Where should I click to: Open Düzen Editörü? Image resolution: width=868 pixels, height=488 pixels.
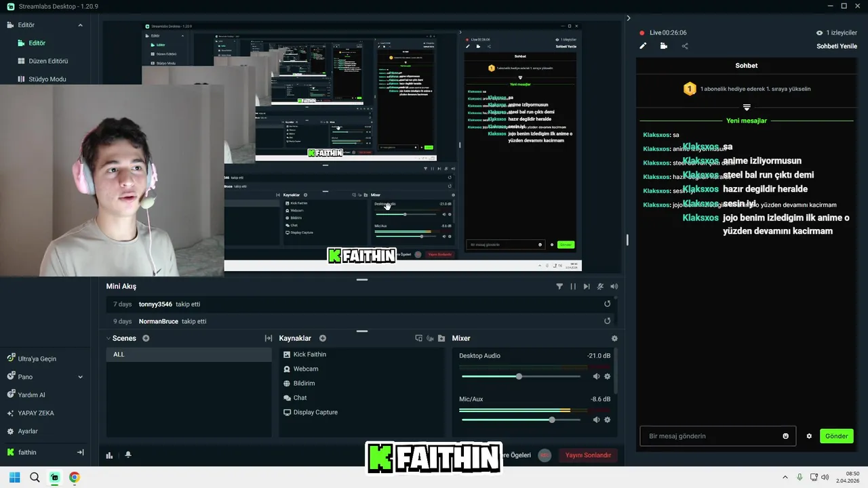coord(47,61)
